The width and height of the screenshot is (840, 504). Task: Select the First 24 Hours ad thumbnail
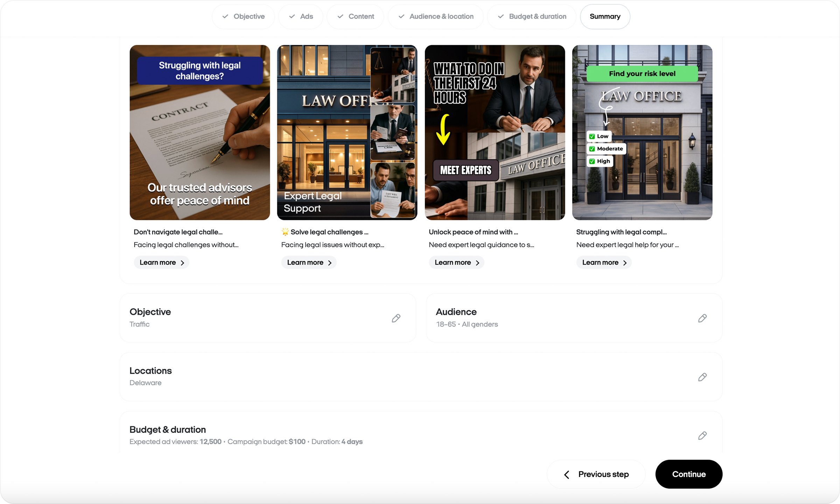(x=495, y=132)
